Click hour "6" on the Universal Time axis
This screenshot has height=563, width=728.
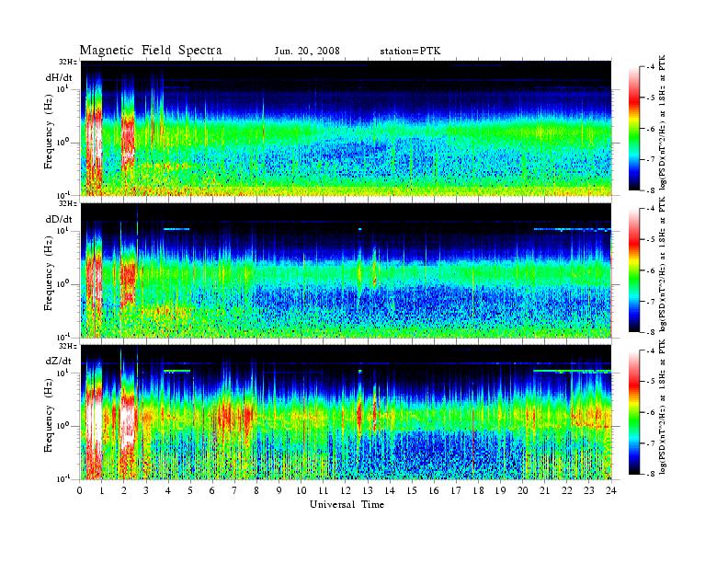212,490
